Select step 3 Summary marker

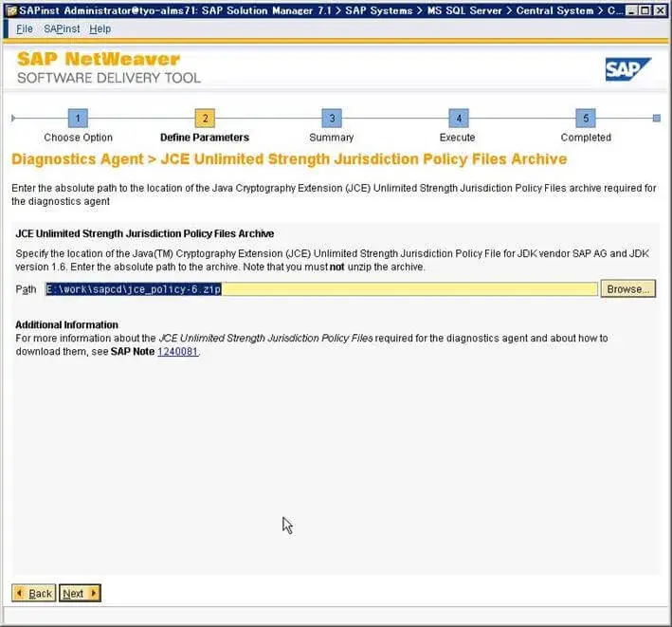[x=332, y=118]
